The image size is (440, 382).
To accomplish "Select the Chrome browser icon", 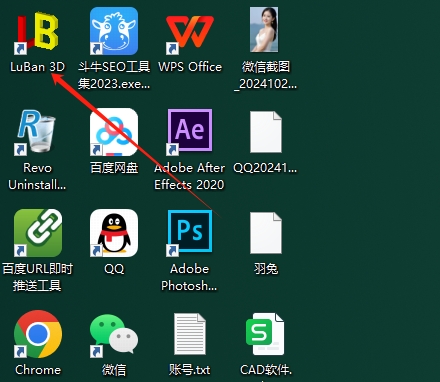I will 38,334.
